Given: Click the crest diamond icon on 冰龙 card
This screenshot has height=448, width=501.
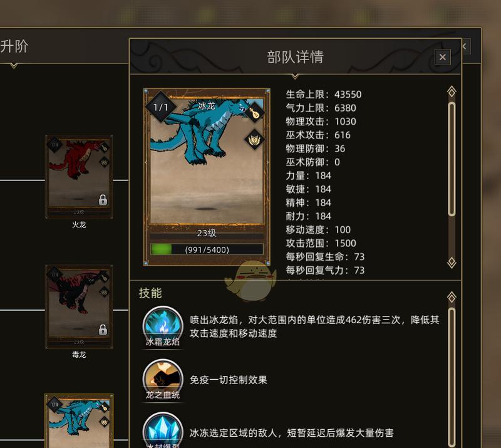Looking at the screenshot, I should (x=254, y=140).
